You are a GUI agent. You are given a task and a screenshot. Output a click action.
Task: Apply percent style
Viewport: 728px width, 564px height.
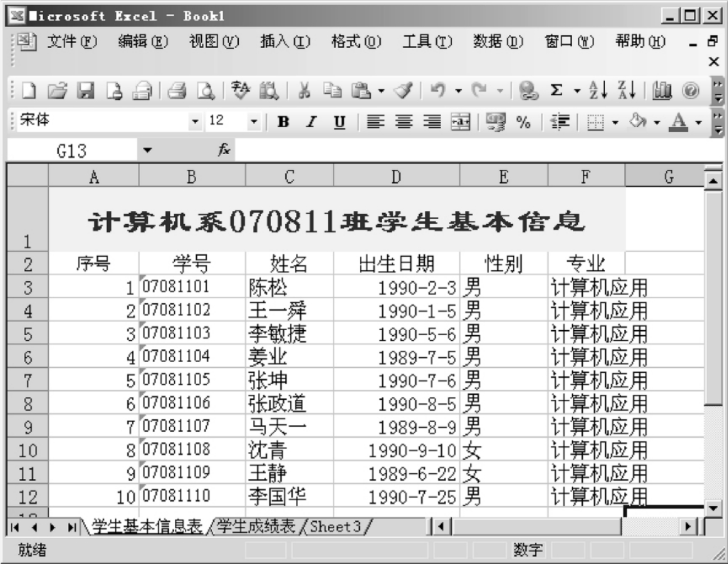(x=524, y=122)
